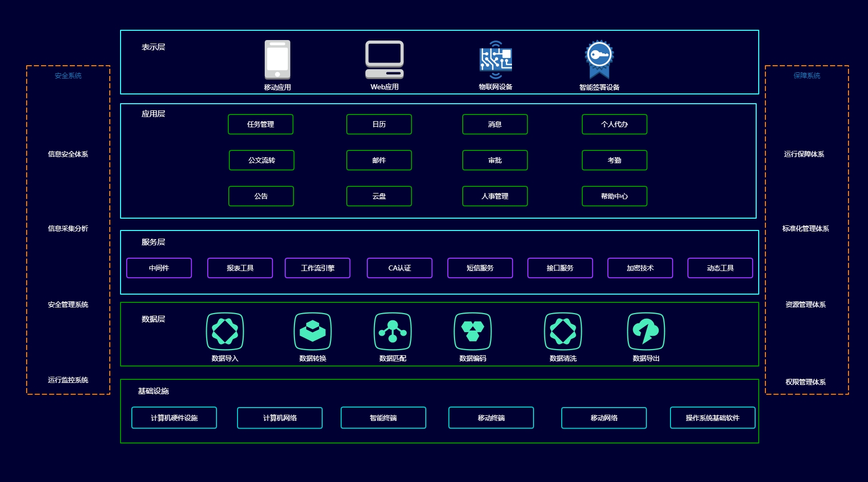Click the 物联网设备 circuit icon

tap(496, 60)
